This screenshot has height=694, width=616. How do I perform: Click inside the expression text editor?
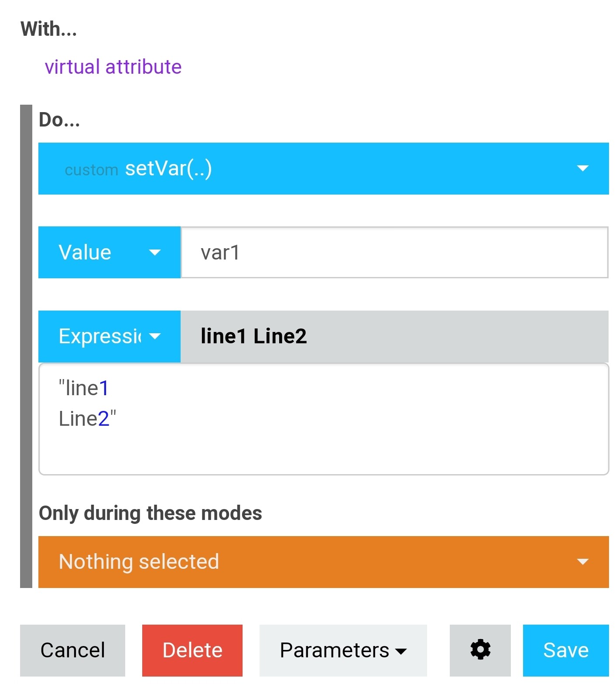click(x=323, y=419)
